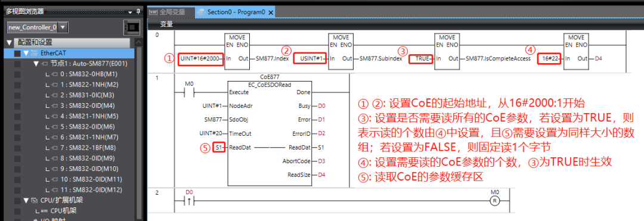This screenshot has height=221, width=644.
Task: Select CPU机架 in the tree
Action: coord(64,211)
